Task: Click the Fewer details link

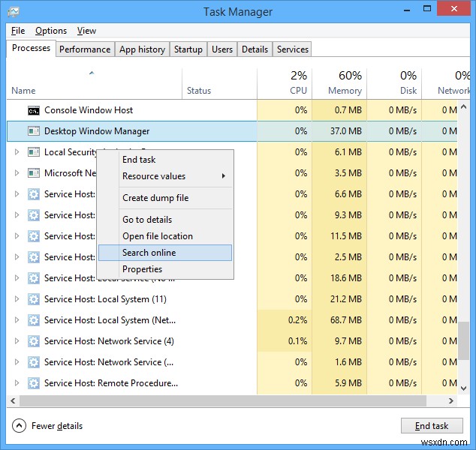Action: tap(57, 426)
